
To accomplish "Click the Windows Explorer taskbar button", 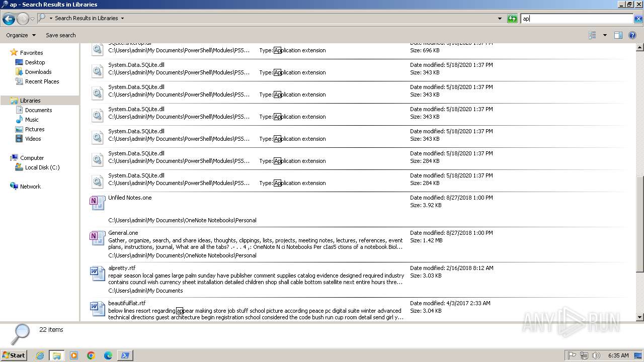I will coord(57,355).
